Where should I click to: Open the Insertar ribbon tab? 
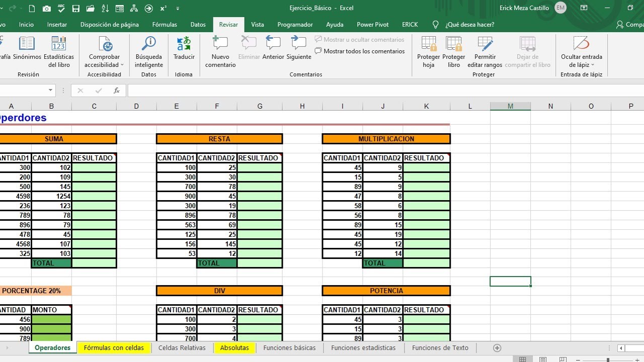tap(57, 24)
